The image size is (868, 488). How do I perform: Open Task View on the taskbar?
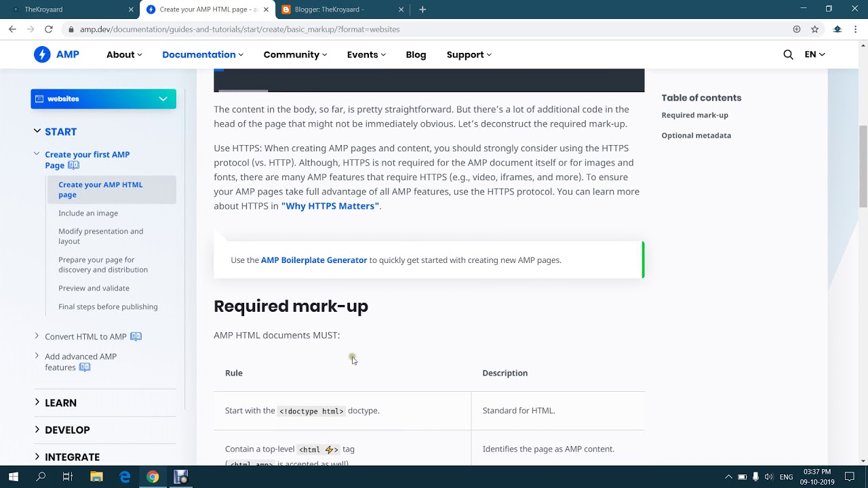click(x=68, y=476)
